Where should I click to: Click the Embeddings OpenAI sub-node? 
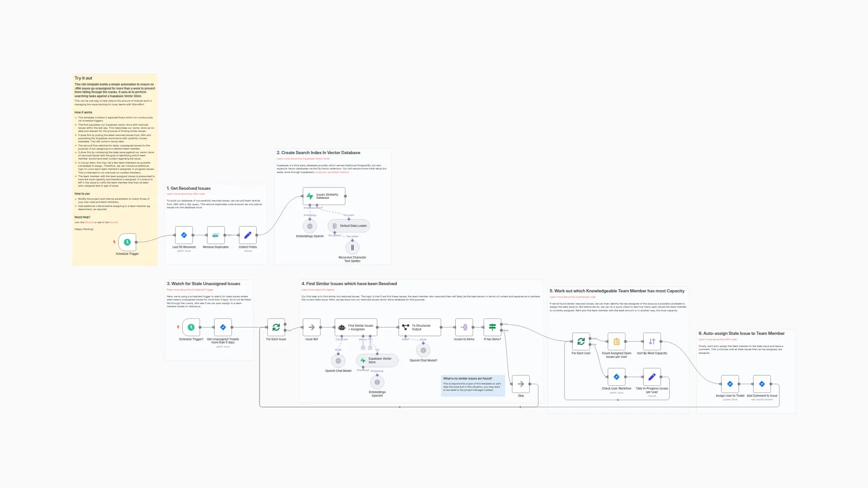[310, 226]
